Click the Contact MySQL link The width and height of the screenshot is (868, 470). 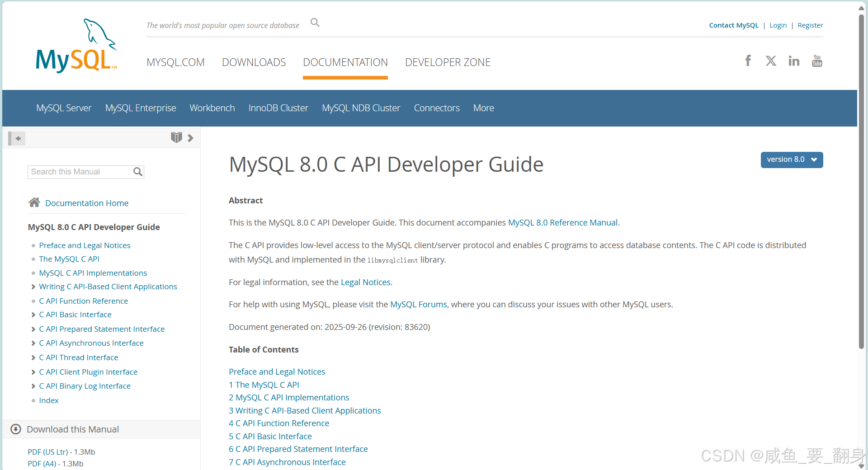click(x=734, y=25)
